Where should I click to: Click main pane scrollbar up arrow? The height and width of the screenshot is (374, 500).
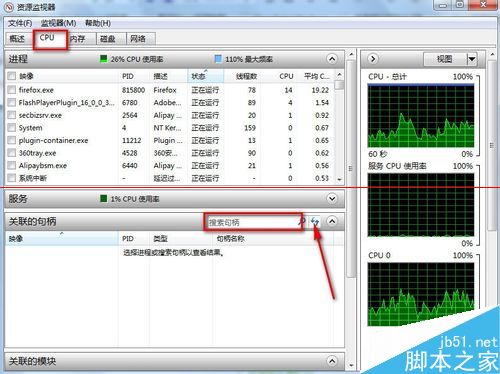(351, 55)
